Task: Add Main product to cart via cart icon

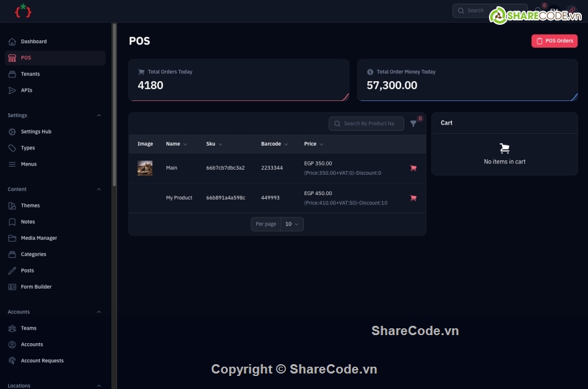Action: pos(413,168)
